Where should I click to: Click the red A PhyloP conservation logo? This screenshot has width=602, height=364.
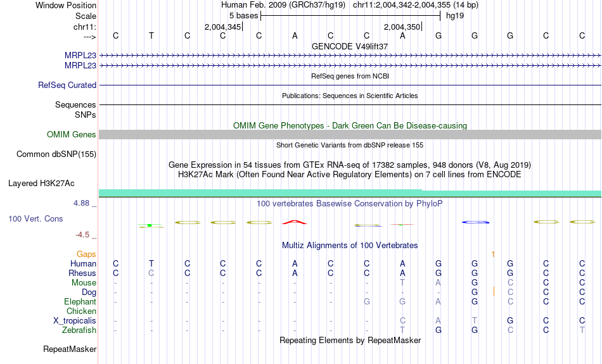pyautogui.click(x=295, y=222)
